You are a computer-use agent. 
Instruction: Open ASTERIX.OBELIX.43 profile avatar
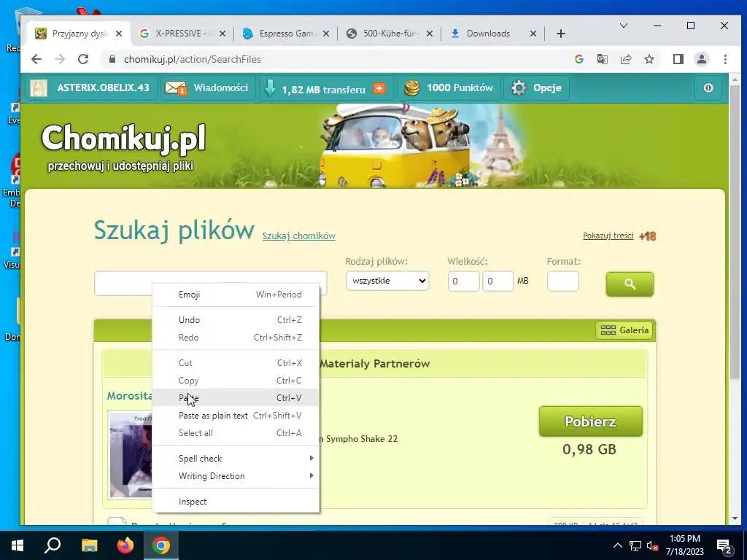coord(39,87)
